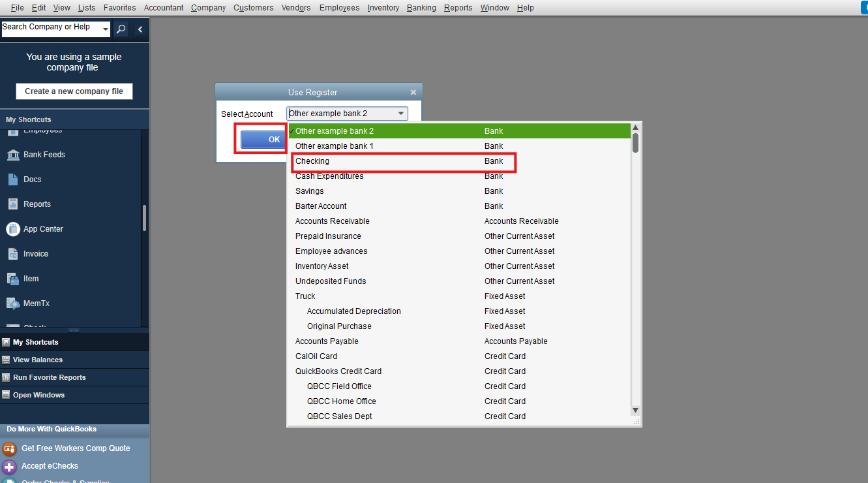
Task: Click the Run Favorite Reports icon
Action: [6, 377]
